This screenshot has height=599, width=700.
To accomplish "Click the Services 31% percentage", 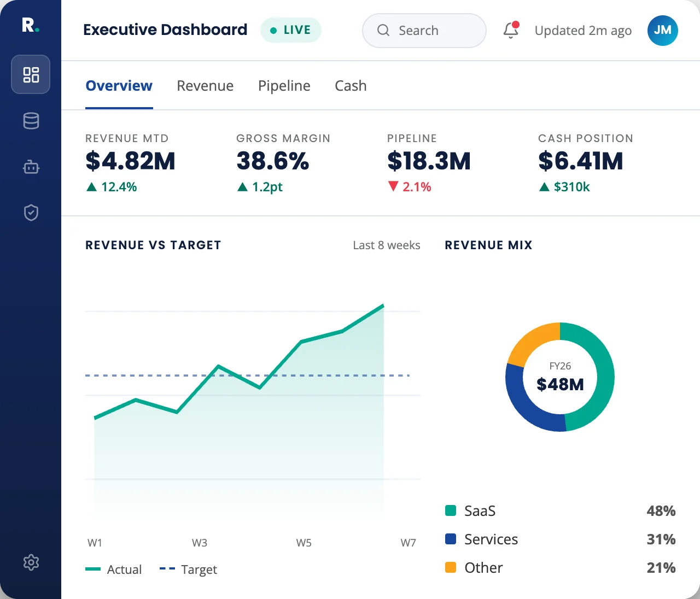I will 661,539.
